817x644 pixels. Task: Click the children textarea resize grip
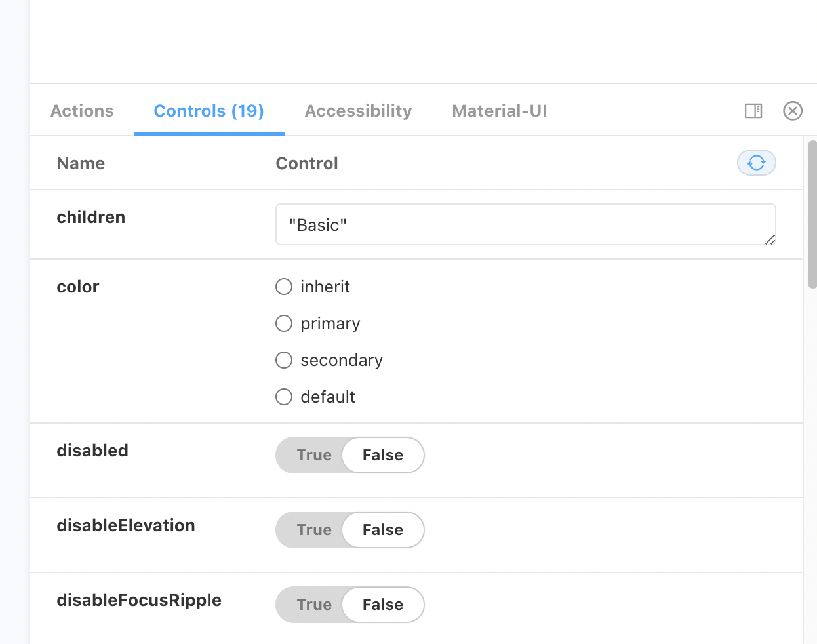(770, 241)
